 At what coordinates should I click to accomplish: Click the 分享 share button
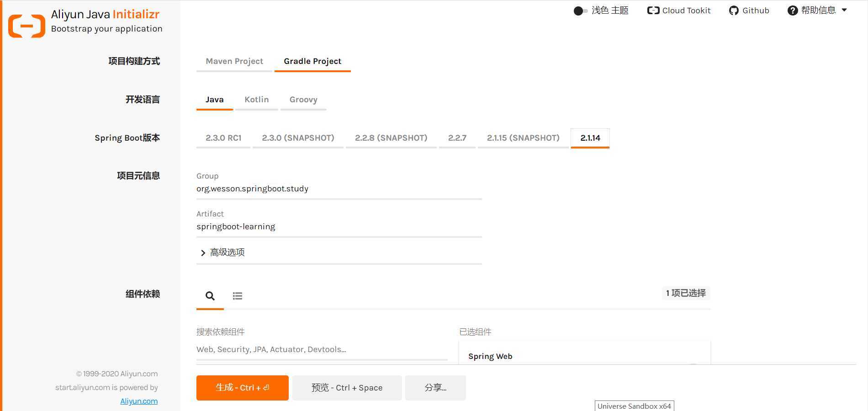pos(435,388)
